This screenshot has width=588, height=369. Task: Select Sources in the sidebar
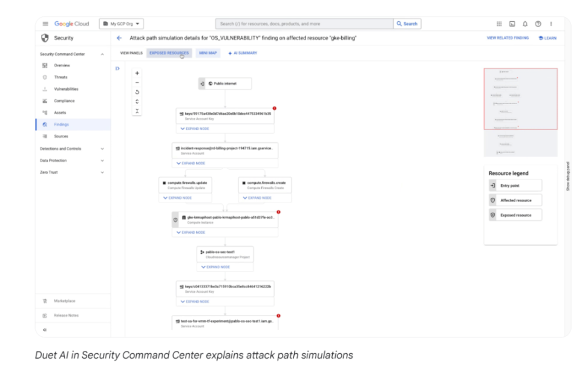click(61, 136)
